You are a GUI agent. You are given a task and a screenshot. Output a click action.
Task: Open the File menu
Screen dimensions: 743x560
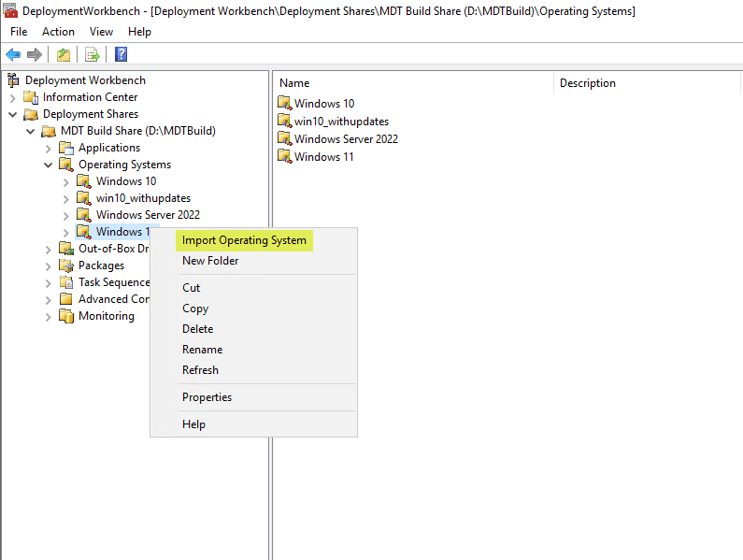pos(19,32)
